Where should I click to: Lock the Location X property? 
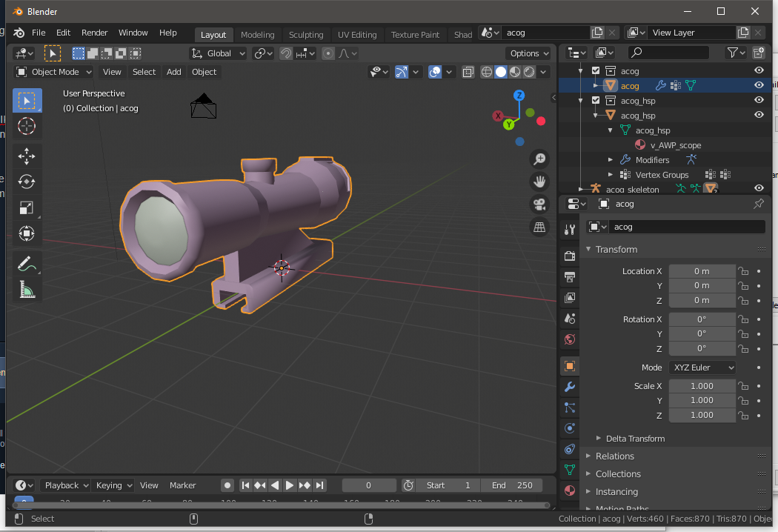(743, 271)
